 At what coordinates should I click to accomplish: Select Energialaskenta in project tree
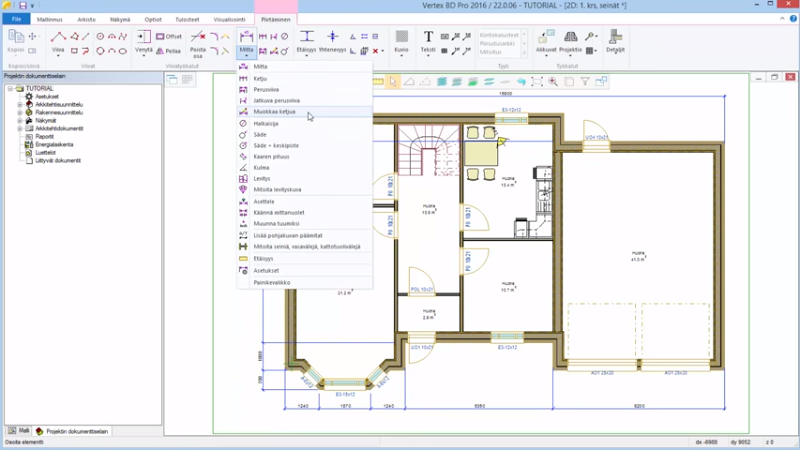point(52,144)
